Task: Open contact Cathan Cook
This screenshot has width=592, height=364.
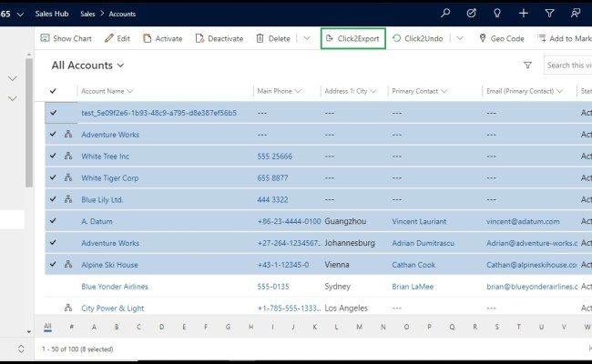Action: pyautogui.click(x=413, y=265)
